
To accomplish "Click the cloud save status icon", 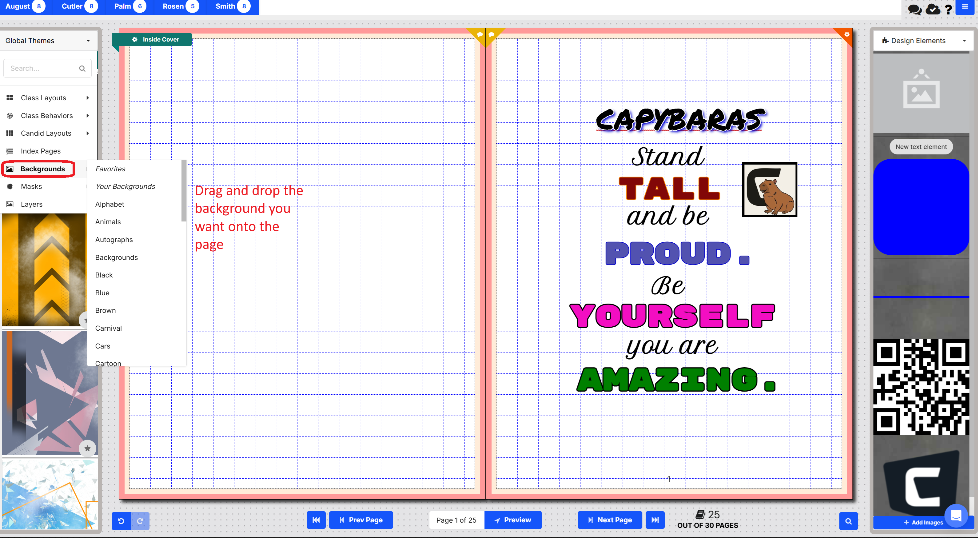I will 933,9.
